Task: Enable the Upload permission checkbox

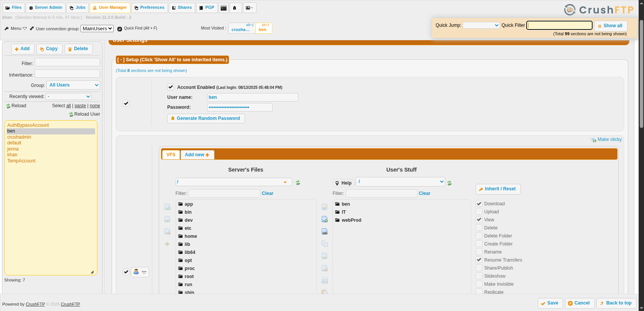Action: click(479, 211)
